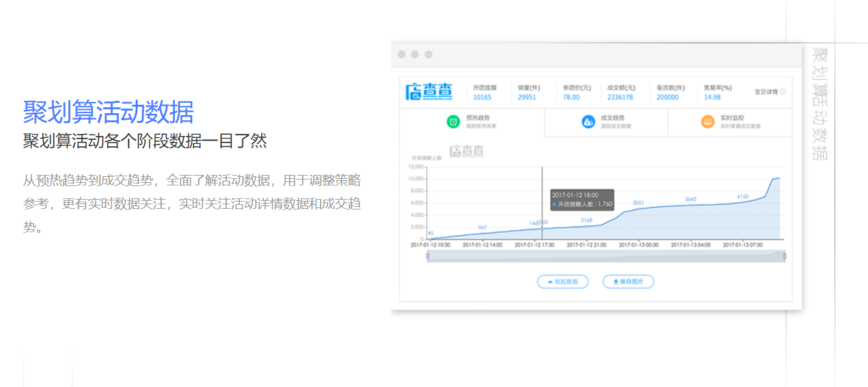Open the 宝贝详情 link
The height and width of the screenshot is (387, 868).
(766, 92)
